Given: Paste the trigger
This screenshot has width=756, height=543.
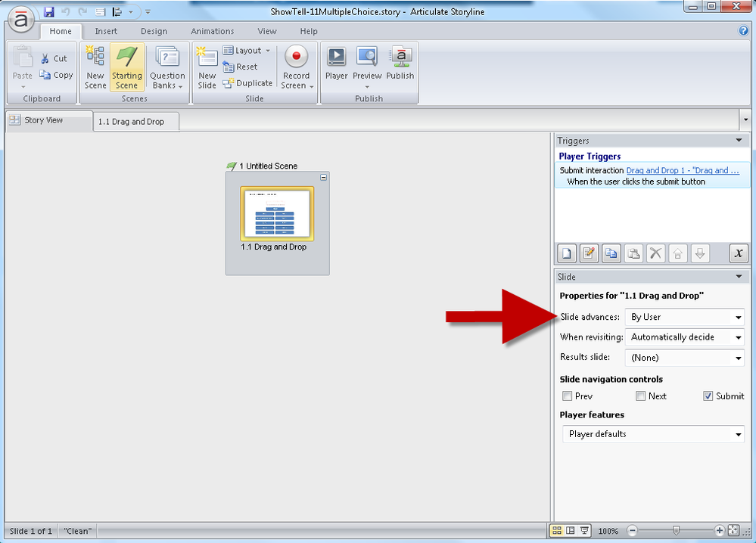Looking at the screenshot, I should 633,253.
